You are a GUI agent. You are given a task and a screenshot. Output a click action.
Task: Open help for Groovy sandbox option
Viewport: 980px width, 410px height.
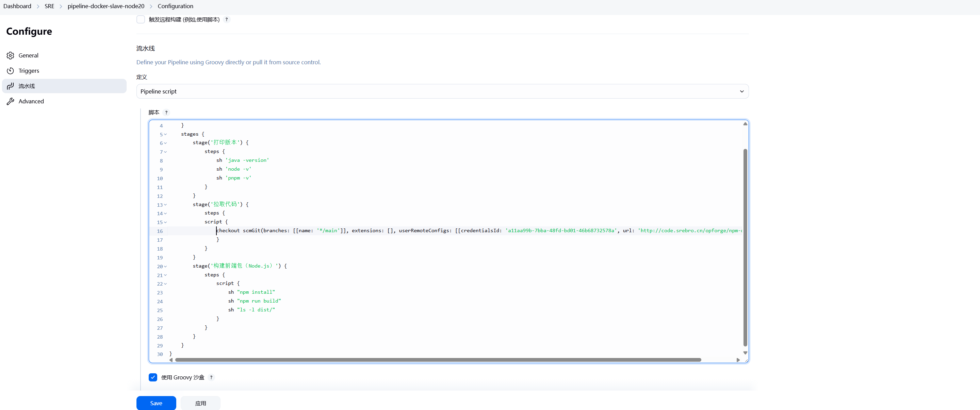211,377
